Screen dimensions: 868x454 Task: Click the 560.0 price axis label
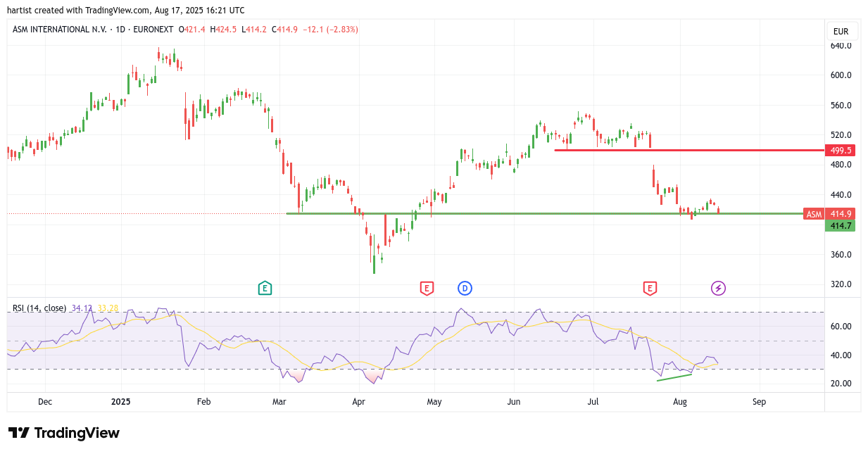tap(841, 106)
